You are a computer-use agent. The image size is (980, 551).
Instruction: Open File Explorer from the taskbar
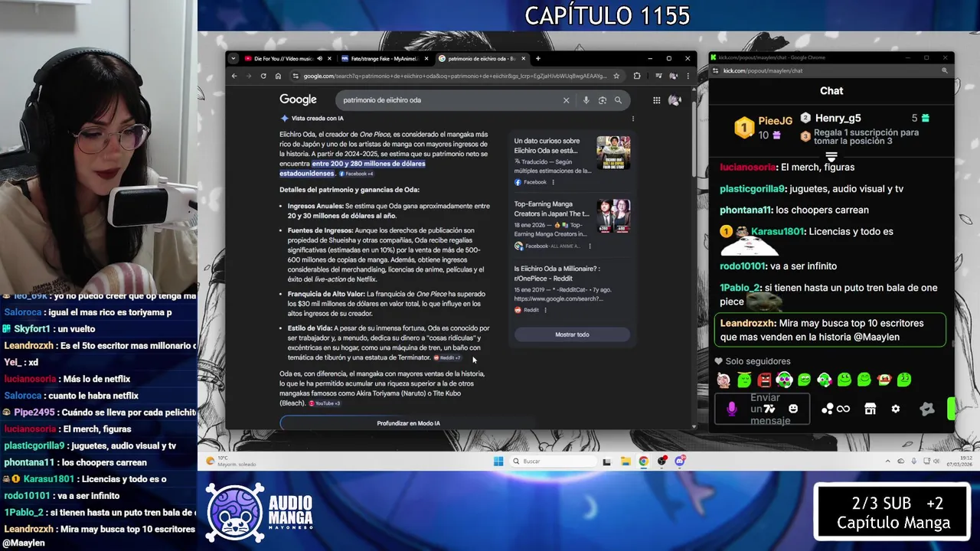tap(626, 461)
